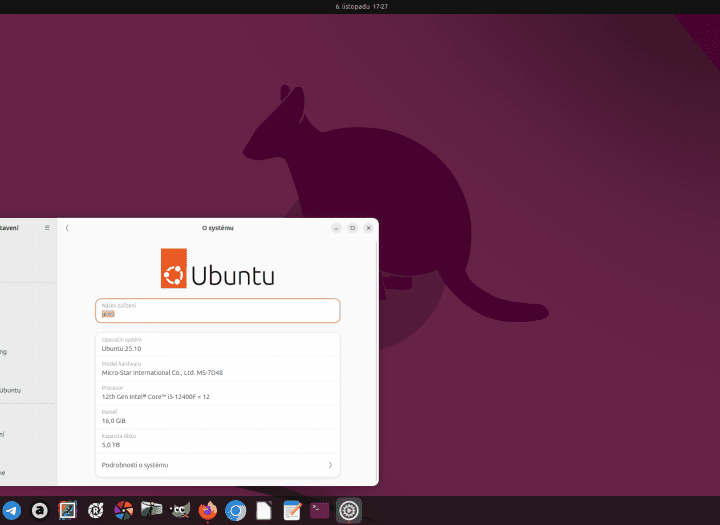Go back using the header arrow
This screenshot has width=720, height=525.
point(67,228)
